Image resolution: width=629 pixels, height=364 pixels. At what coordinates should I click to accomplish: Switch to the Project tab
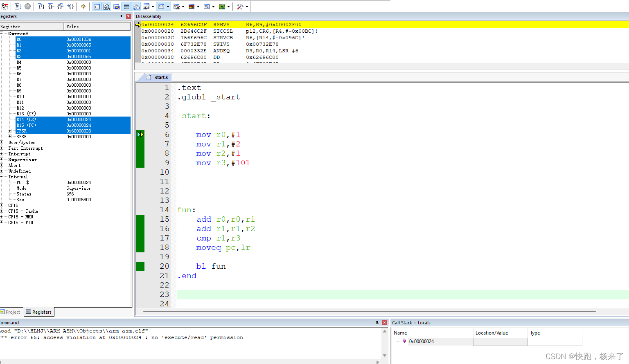(11, 312)
